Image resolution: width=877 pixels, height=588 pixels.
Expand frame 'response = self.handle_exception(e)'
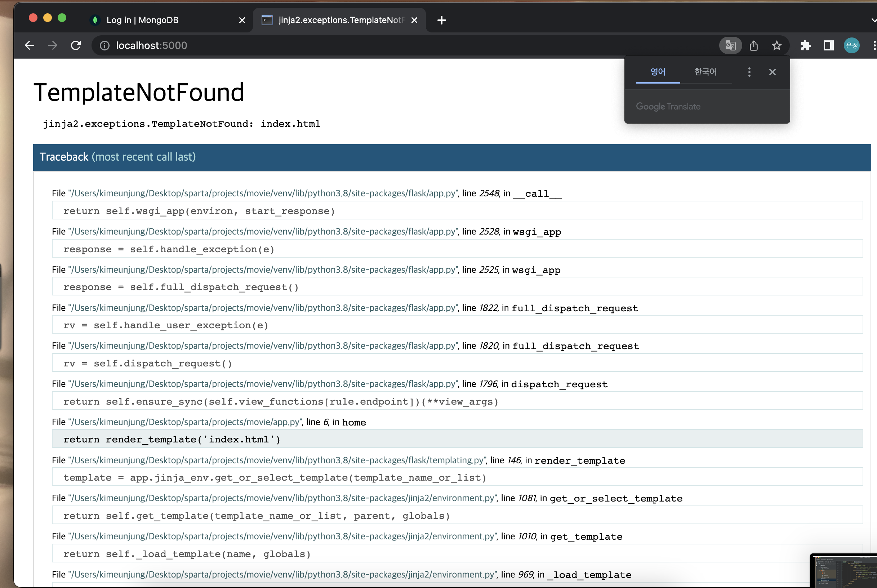[457, 249]
